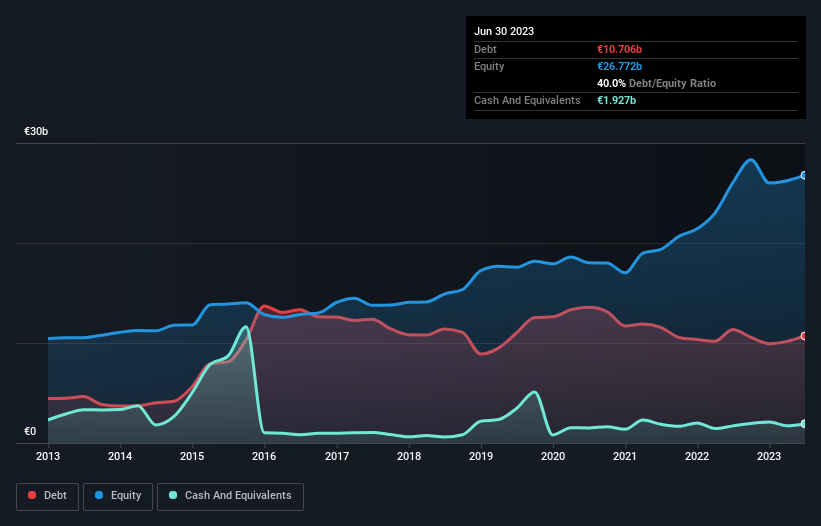Click the €10.706b debt value
Viewport: 821px width, 526px height.
[619, 49]
